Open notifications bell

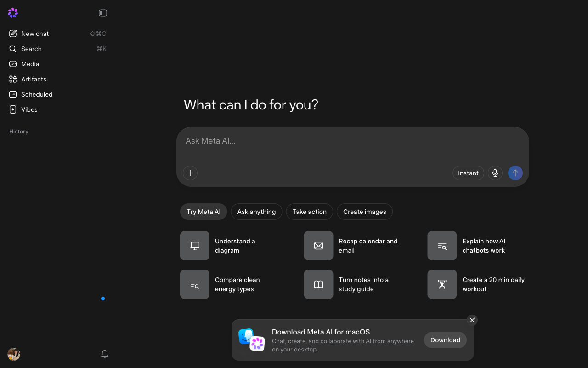105,354
